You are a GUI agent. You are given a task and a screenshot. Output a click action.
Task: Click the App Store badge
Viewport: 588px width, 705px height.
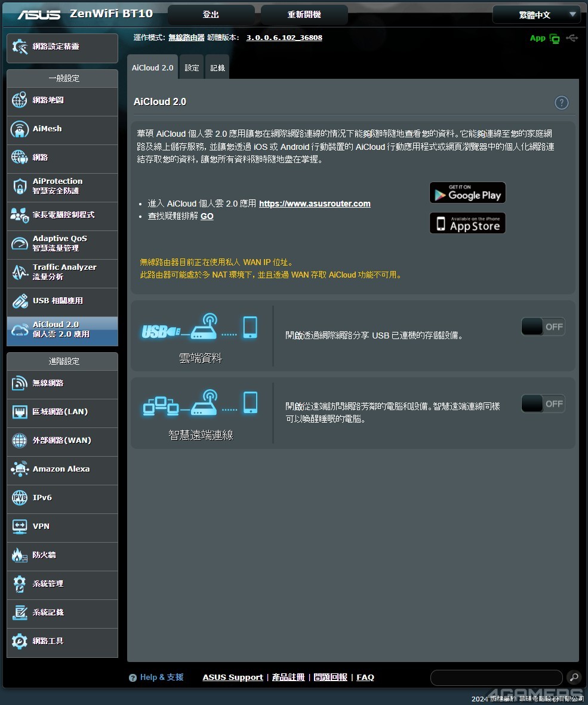(467, 223)
